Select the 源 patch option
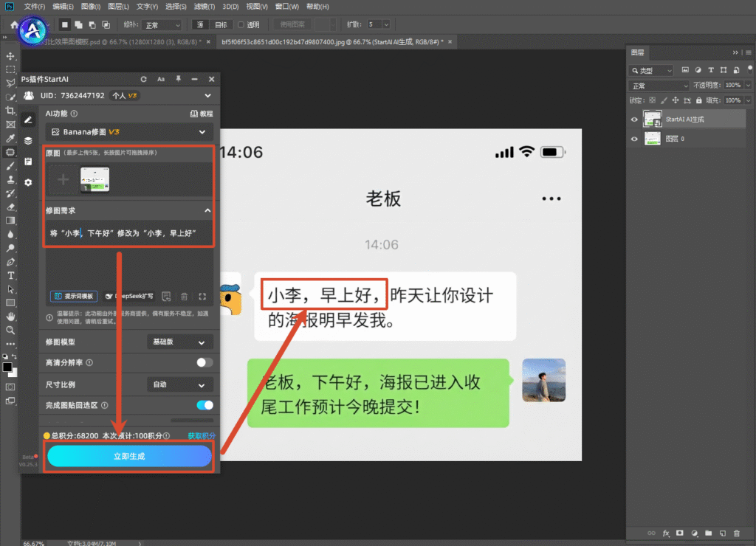This screenshot has width=756, height=546. click(200, 24)
